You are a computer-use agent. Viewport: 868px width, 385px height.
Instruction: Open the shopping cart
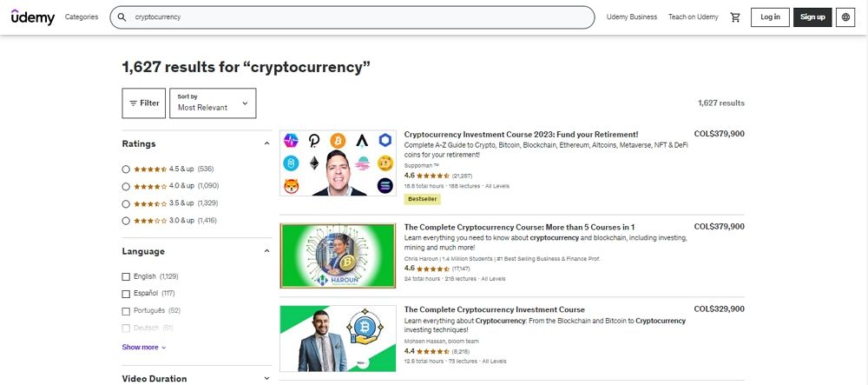pos(735,17)
